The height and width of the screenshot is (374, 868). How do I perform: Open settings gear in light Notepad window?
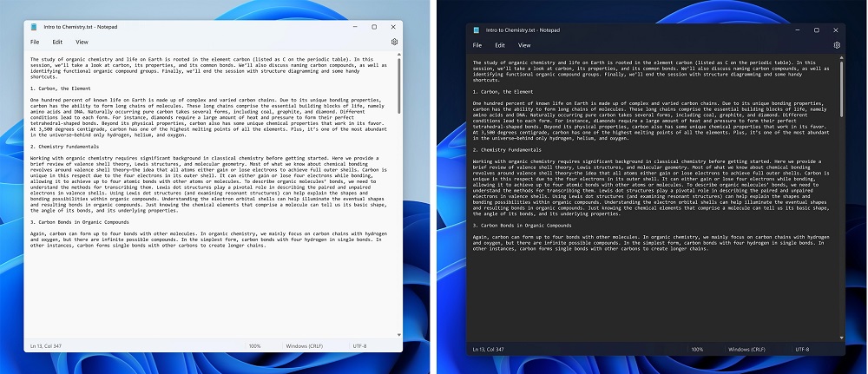click(395, 42)
